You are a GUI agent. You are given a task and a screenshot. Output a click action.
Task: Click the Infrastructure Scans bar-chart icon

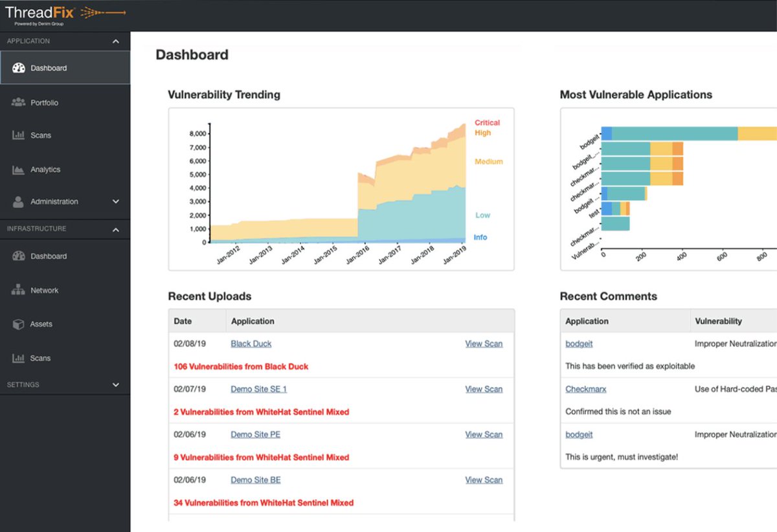tap(19, 358)
